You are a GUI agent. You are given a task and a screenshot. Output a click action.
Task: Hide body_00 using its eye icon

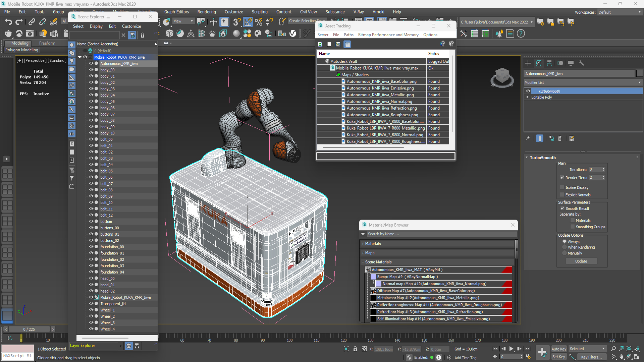point(91,70)
